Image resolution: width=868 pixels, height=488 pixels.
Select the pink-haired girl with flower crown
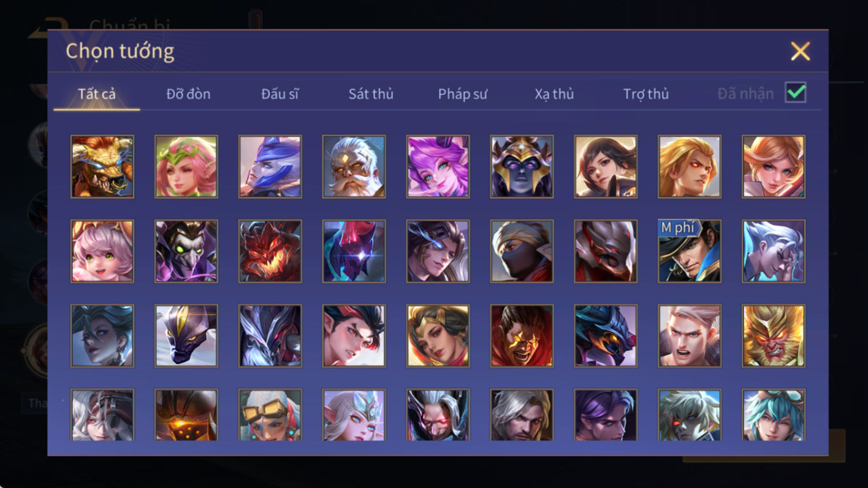tap(186, 166)
